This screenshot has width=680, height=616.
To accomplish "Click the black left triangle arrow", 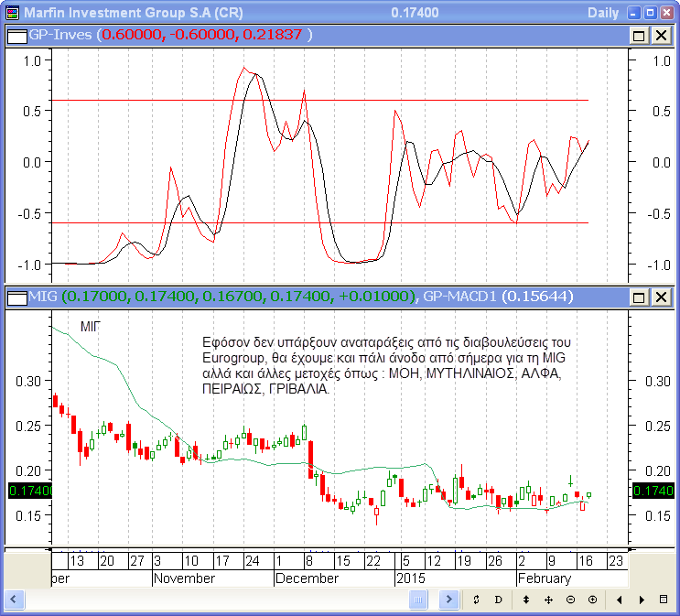I will point(620,600).
